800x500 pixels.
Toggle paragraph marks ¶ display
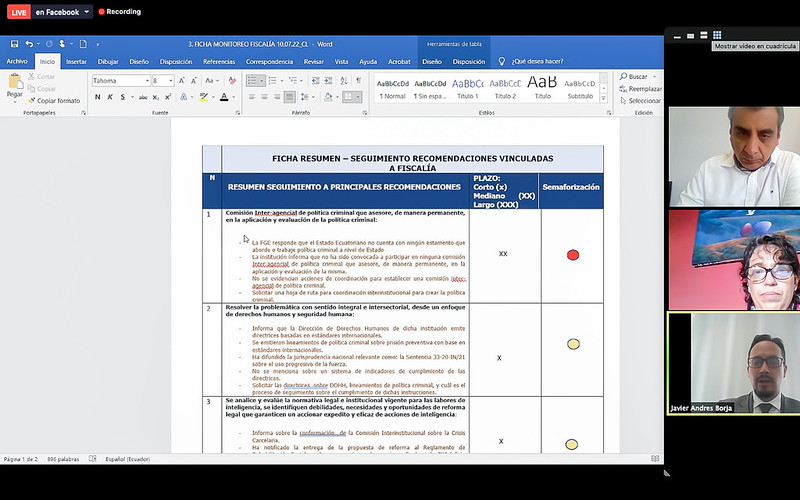click(x=359, y=81)
